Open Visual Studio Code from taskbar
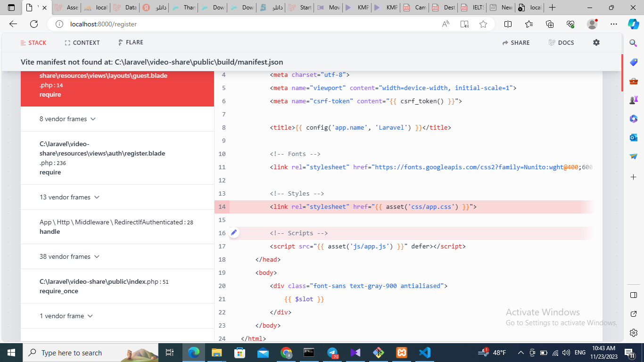644x362 pixels. pos(424,353)
